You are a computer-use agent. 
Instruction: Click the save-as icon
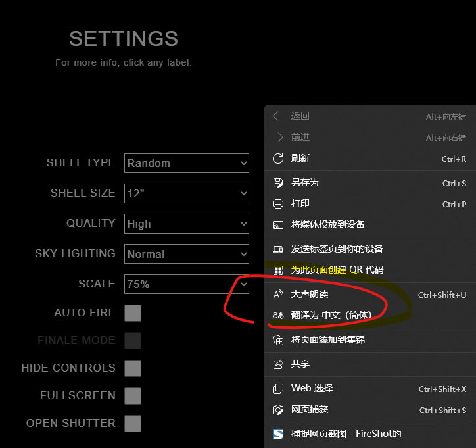tap(277, 183)
